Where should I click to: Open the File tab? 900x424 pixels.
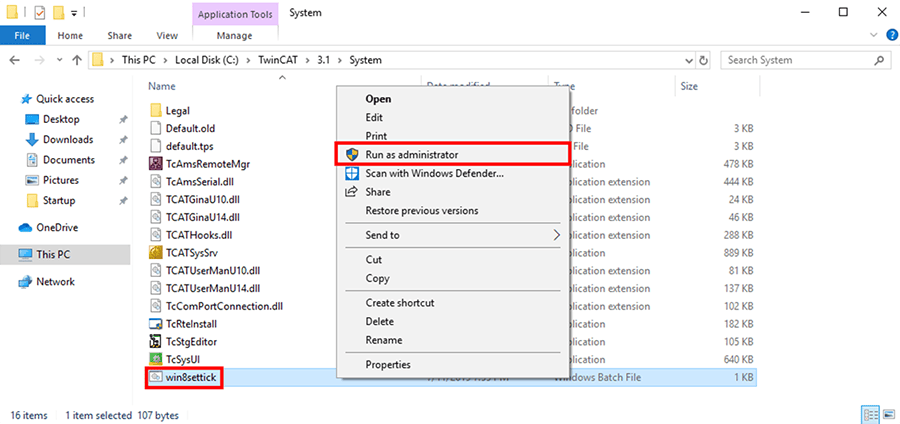(22, 35)
